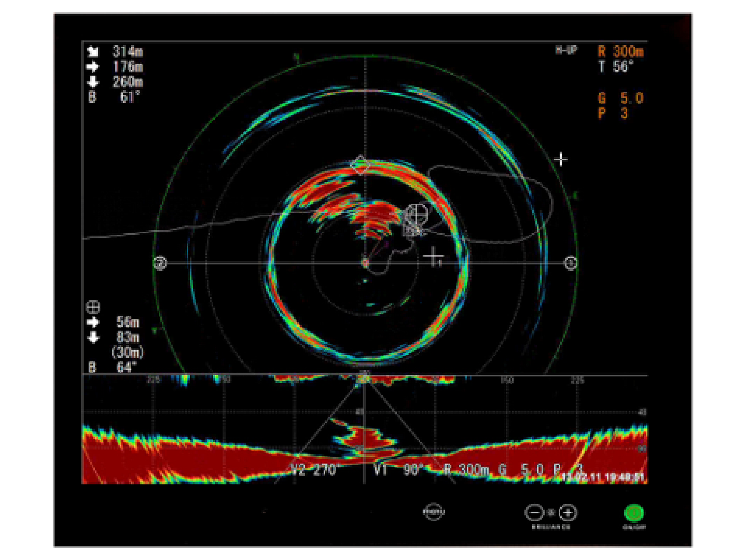The width and height of the screenshot is (747, 560).
Task: Decrease brilliance with the minus button
Action: [x=534, y=513]
